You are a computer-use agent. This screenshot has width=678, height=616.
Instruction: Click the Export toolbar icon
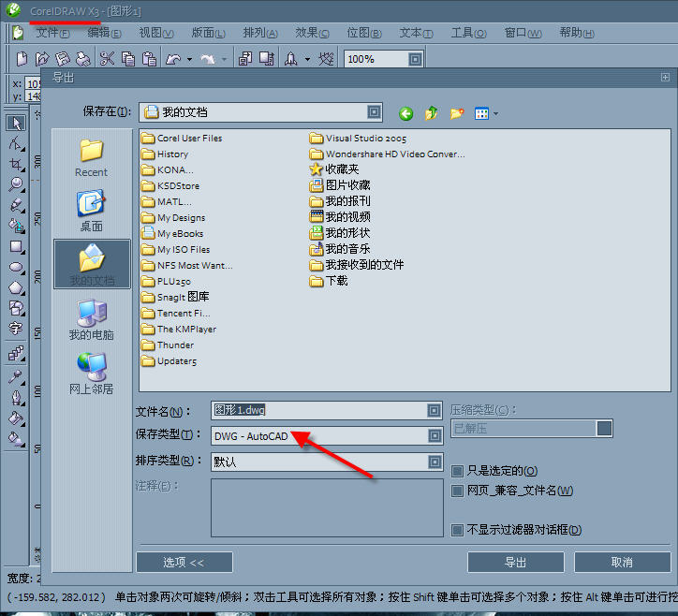pyautogui.click(x=267, y=59)
